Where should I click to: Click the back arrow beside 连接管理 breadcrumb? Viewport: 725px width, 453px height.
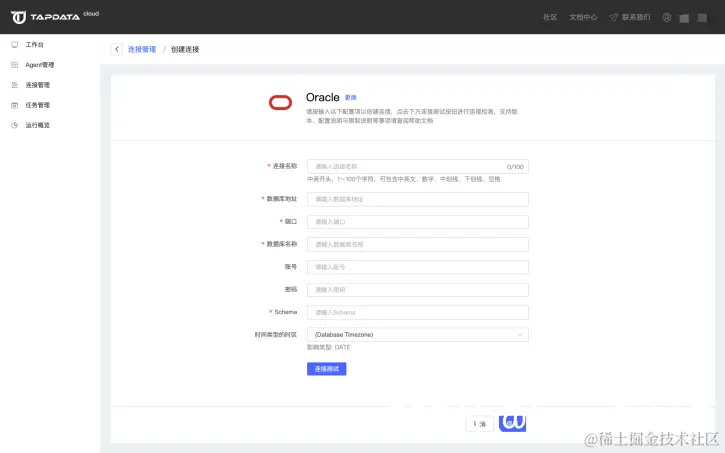pos(117,49)
